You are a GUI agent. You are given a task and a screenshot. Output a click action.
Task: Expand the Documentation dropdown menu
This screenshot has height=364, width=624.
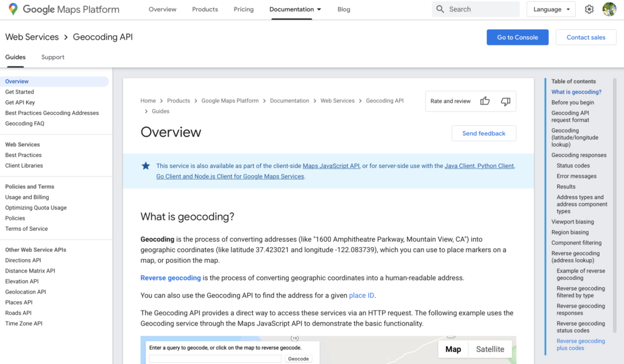tap(296, 9)
